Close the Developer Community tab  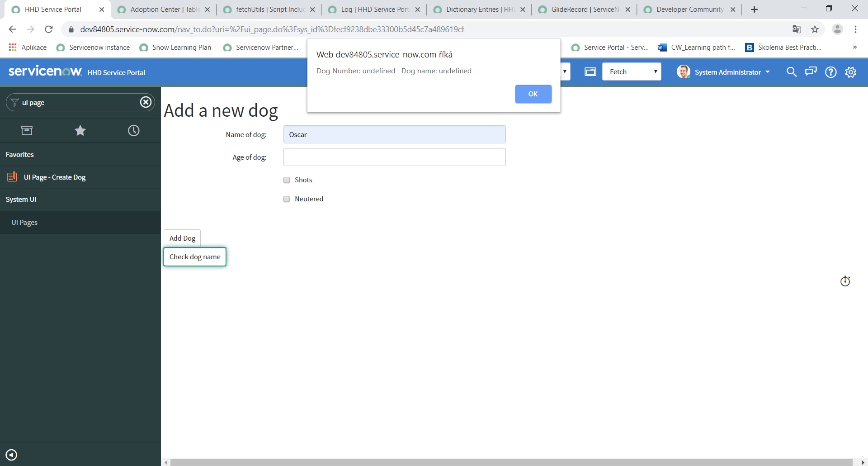[x=733, y=10]
